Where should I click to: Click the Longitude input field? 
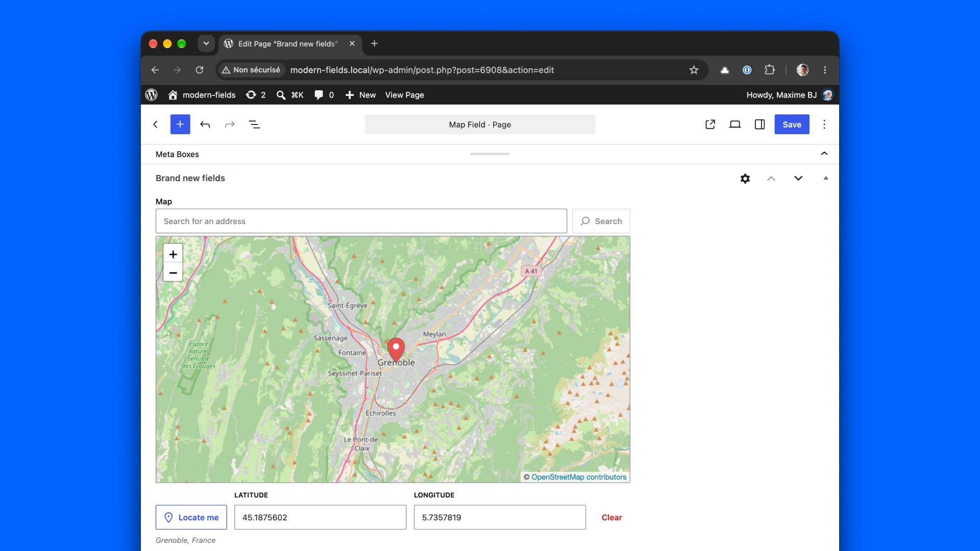(x=500, y=517)
